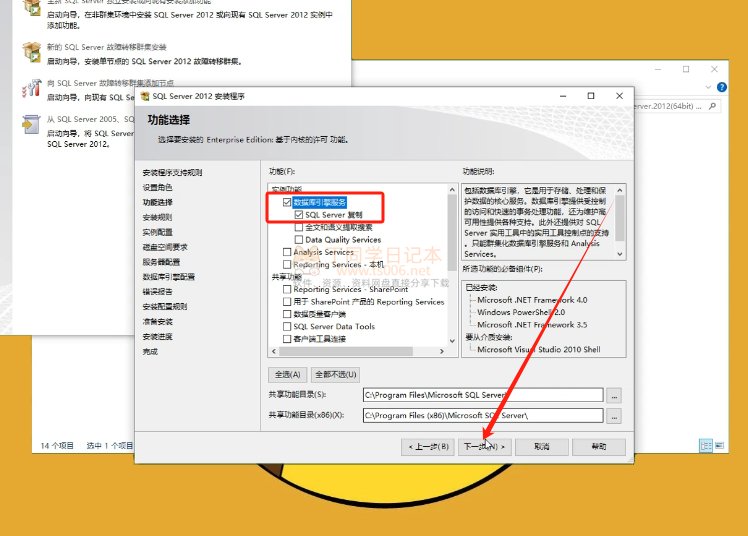Viewport: 748px width, 536px height.
Task: Tick the 客户端工具连接 checkbox
Action: click(x=287, y=339)
